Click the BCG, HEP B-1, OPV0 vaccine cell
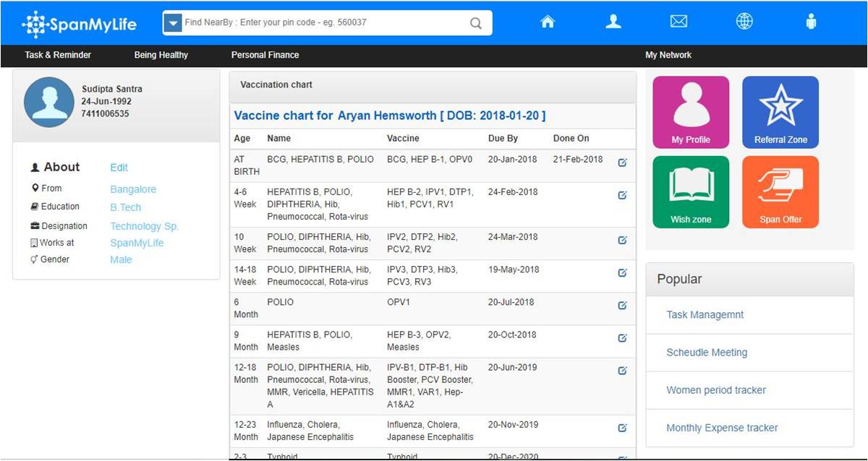This screenshot has height=461, width=868. [x=428, y=159]
